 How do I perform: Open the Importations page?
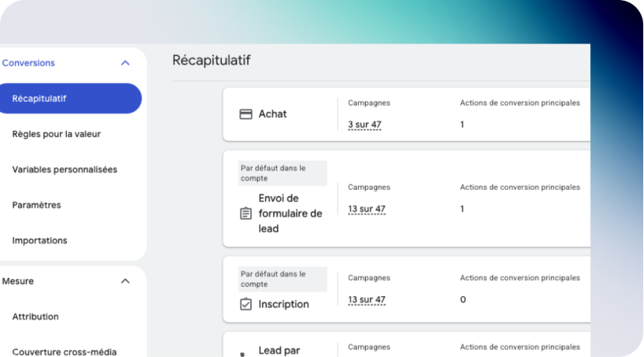(40, 240)
